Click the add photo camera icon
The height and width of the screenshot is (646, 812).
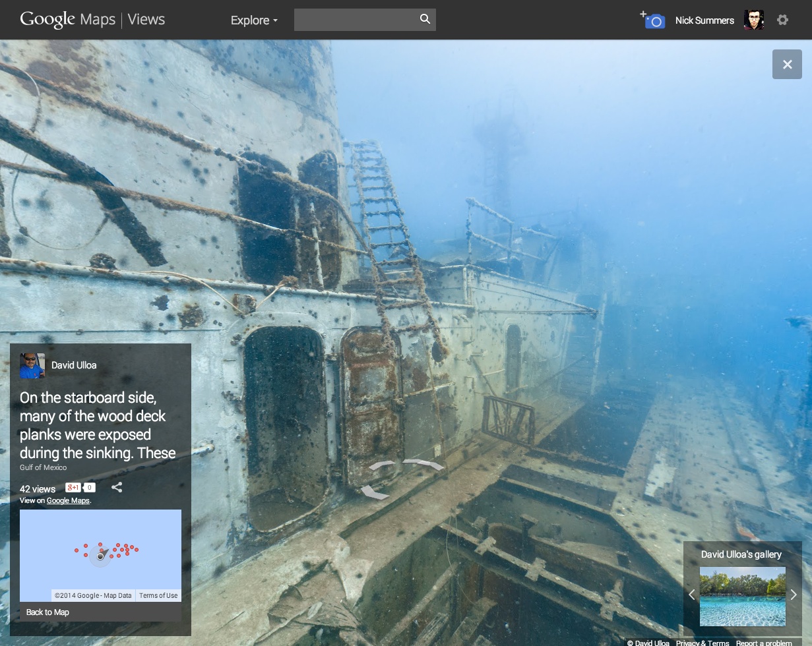tap(652, 20)
